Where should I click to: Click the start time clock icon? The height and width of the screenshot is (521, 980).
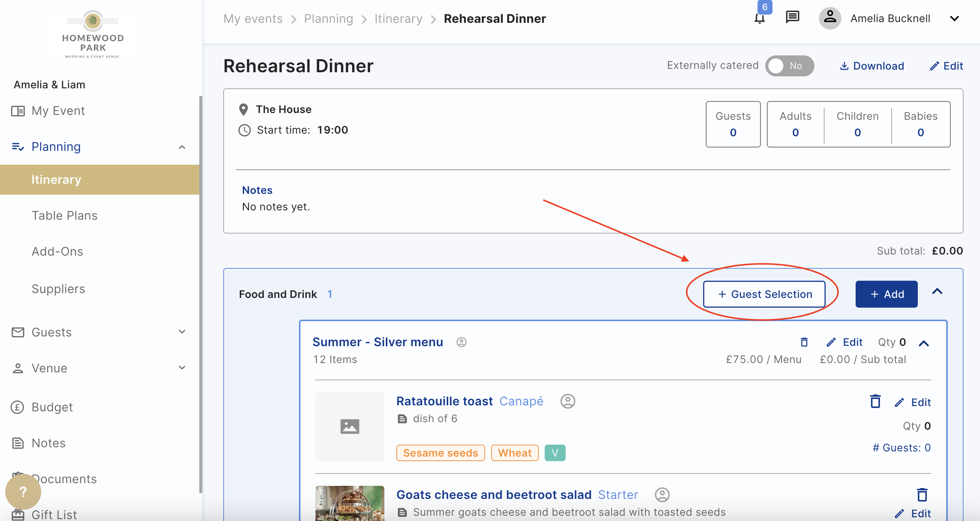coord(245,130)
